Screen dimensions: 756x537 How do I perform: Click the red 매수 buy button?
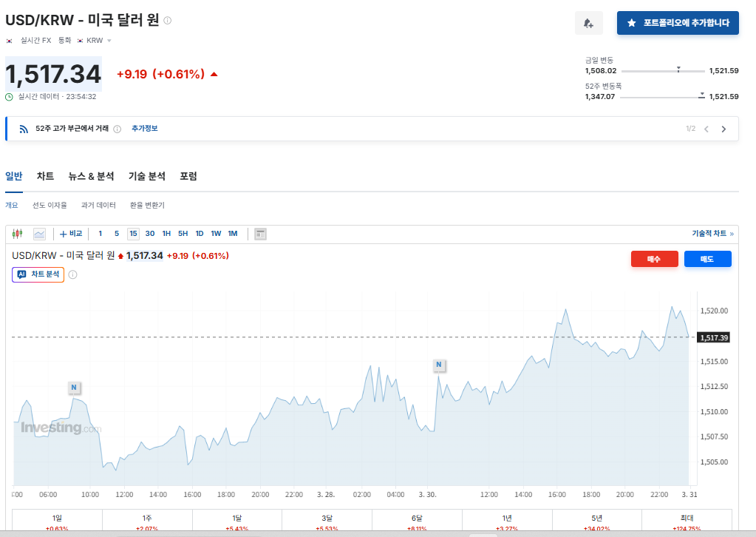point(654,259)
